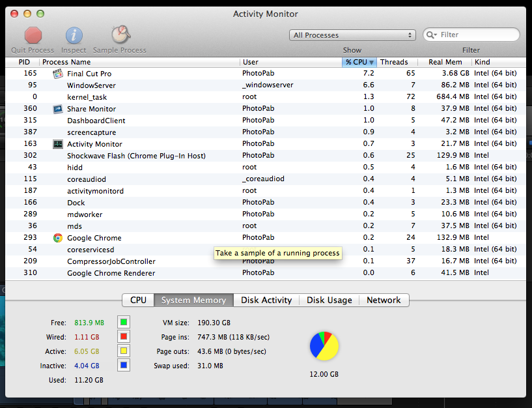Click the 3.68 GB Real Mem value
Screen dimensions: 532x408
[456, 73]
